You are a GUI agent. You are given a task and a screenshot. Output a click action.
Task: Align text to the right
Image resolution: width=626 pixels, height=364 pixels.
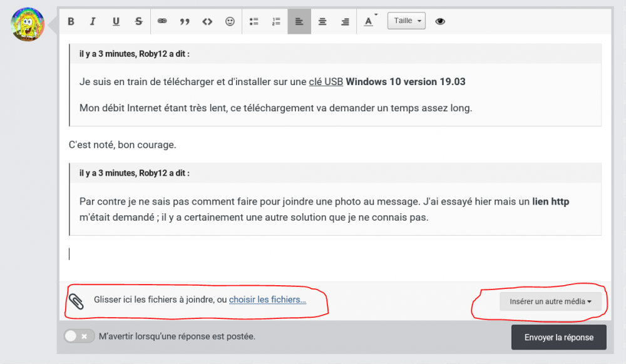[345, 21]
